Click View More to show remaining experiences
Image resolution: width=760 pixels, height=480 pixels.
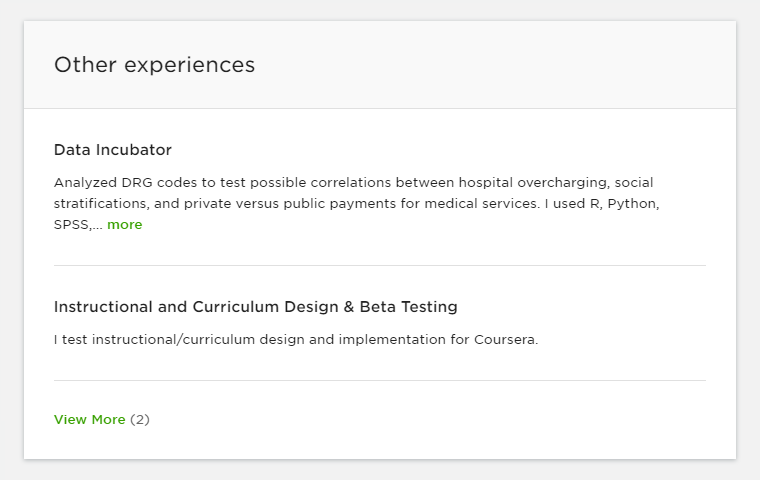click(90, 420)
